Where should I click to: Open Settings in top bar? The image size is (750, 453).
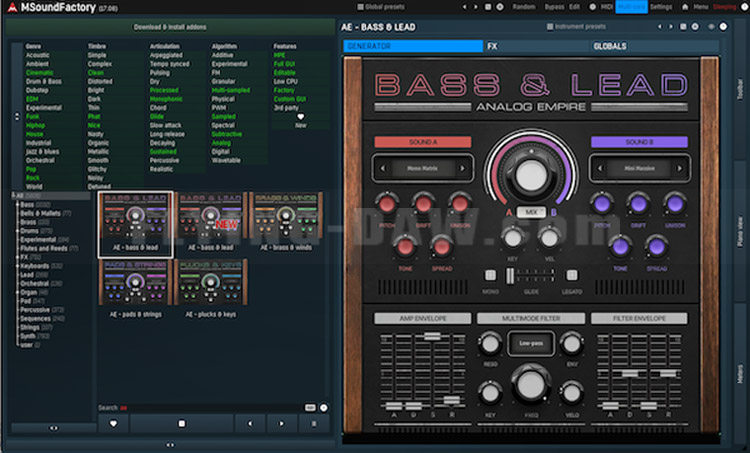(661, 7)
